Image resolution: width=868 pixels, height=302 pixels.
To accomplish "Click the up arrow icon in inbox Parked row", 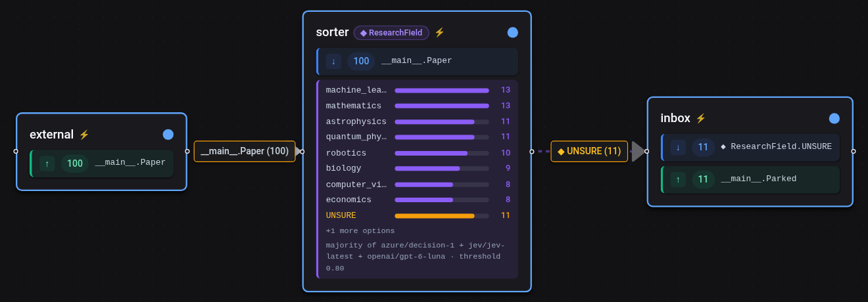I will point(678,179).
